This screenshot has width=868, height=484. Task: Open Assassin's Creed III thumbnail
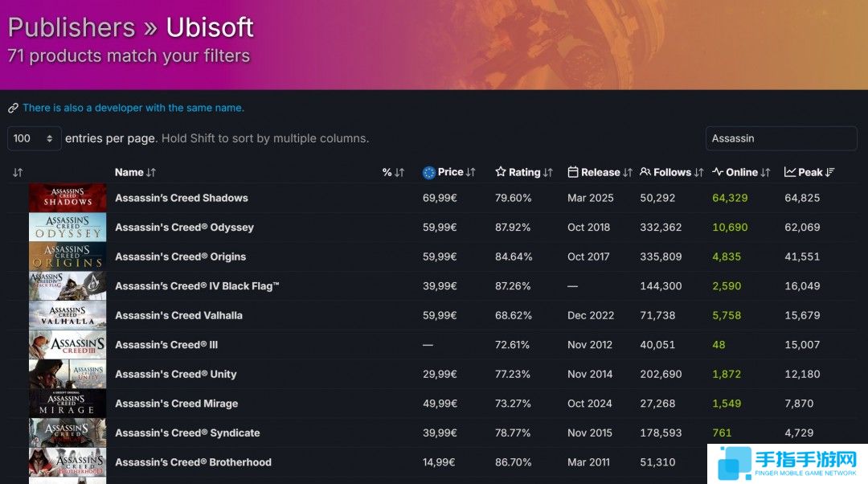(x=68, y=344)
